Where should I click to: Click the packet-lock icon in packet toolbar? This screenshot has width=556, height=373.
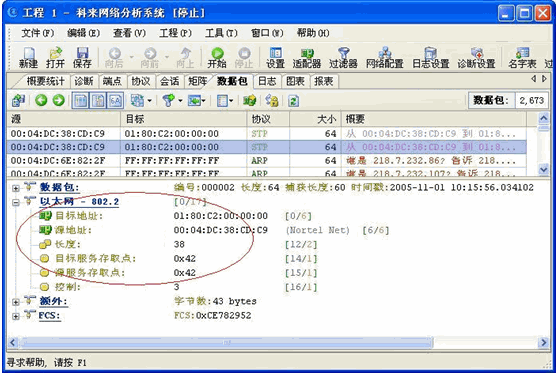pyautogui.click(x=272, y=101)
